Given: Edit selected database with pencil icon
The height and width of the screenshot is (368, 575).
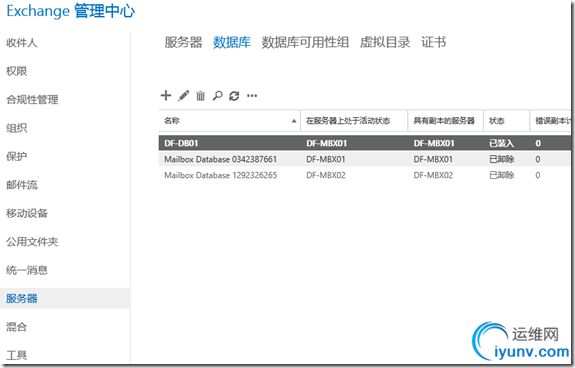Looking at the screenshot, I should pos(184,96).
